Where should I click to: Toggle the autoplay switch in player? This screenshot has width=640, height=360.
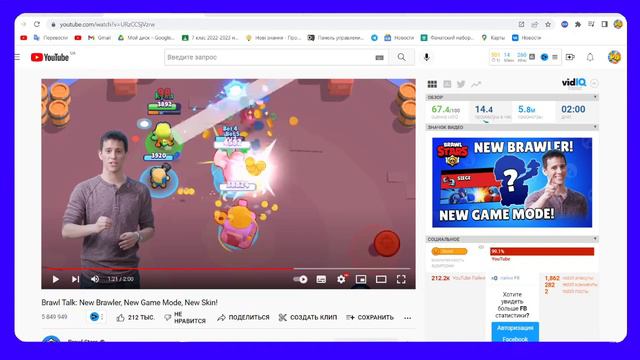[x=301, y=279]
